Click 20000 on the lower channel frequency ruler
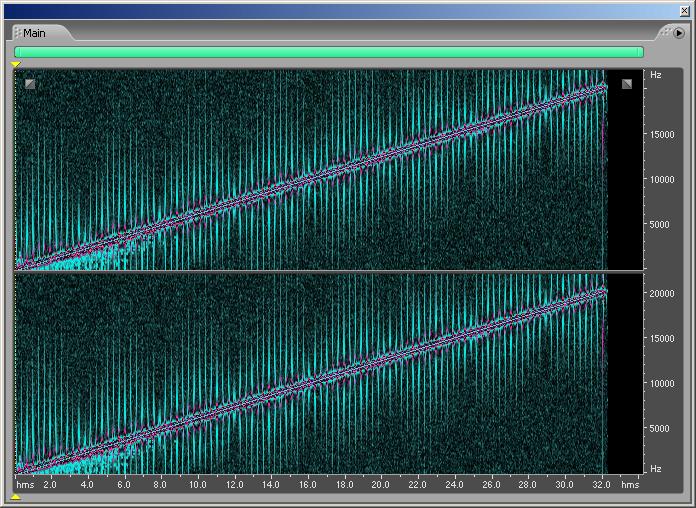 pos(662,294)
